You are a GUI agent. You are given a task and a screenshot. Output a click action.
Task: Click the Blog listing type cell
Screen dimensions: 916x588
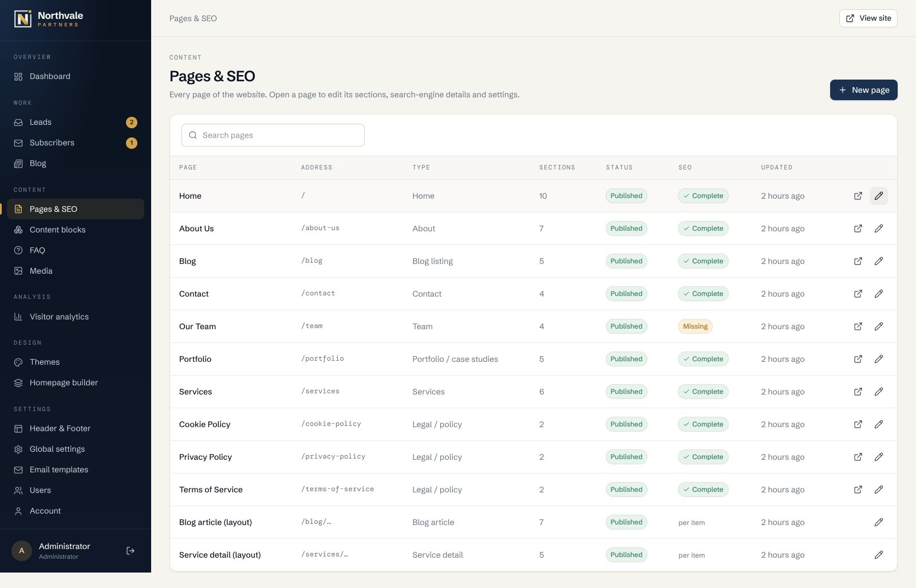tap(433, 261)
